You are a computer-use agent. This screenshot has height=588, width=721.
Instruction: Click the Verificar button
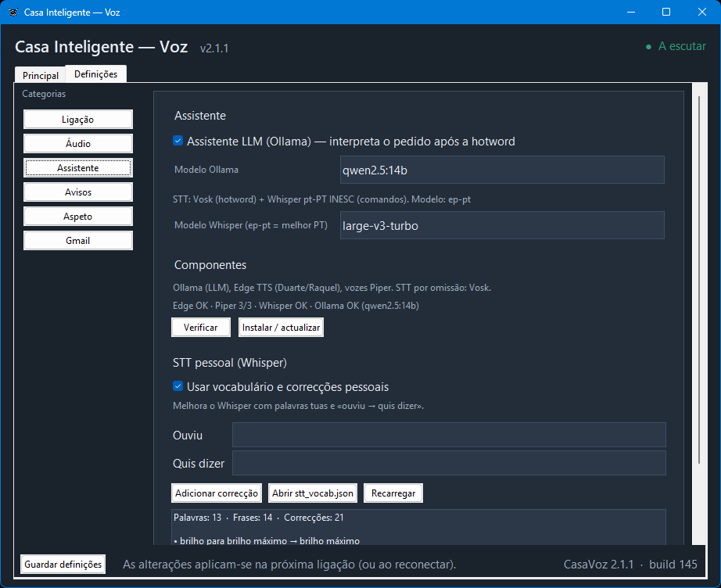(x=201, y=328)
